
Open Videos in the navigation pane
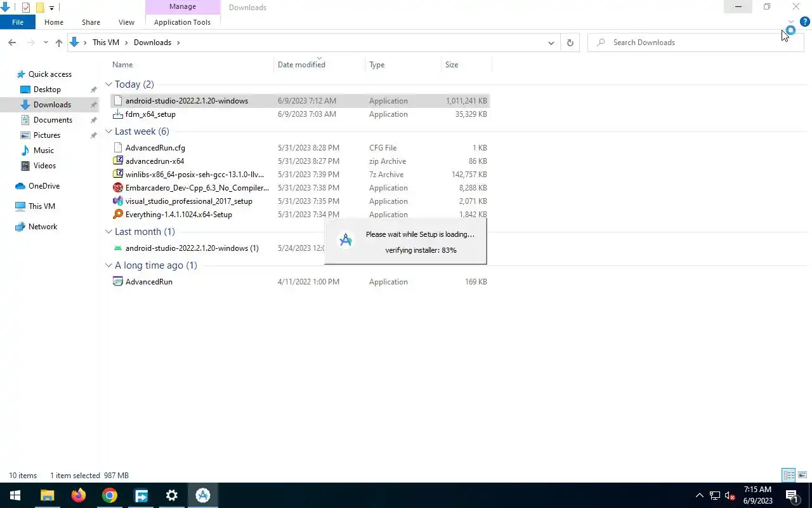point(44,166)
